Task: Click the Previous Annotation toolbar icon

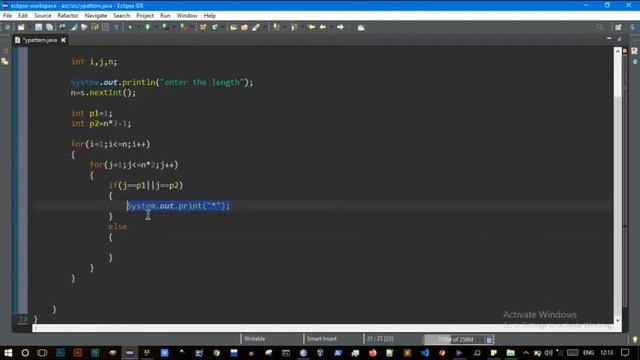Action: coord(293,27)
